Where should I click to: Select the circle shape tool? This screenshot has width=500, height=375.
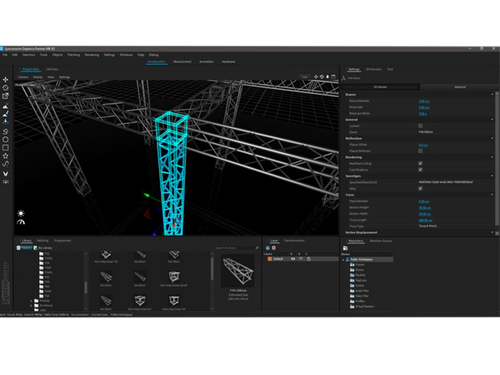tap(6, 139)
